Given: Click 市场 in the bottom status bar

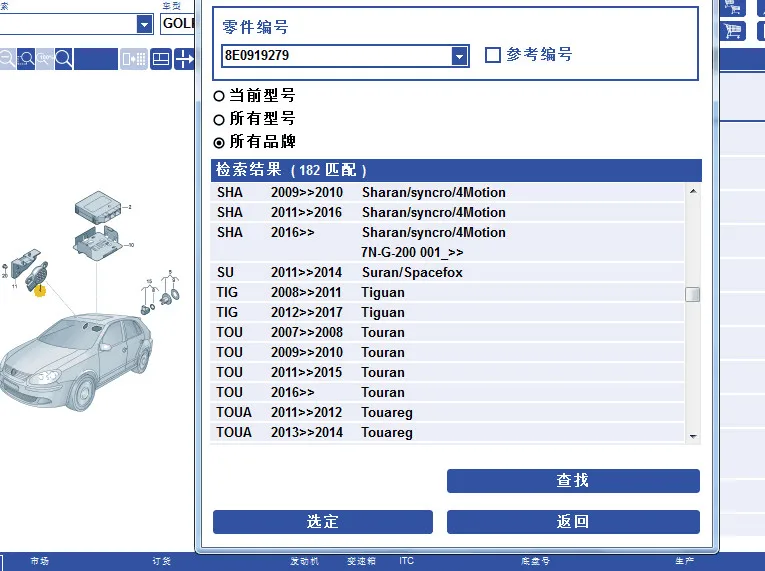Looking at the screenshot, I should point(40,561).
